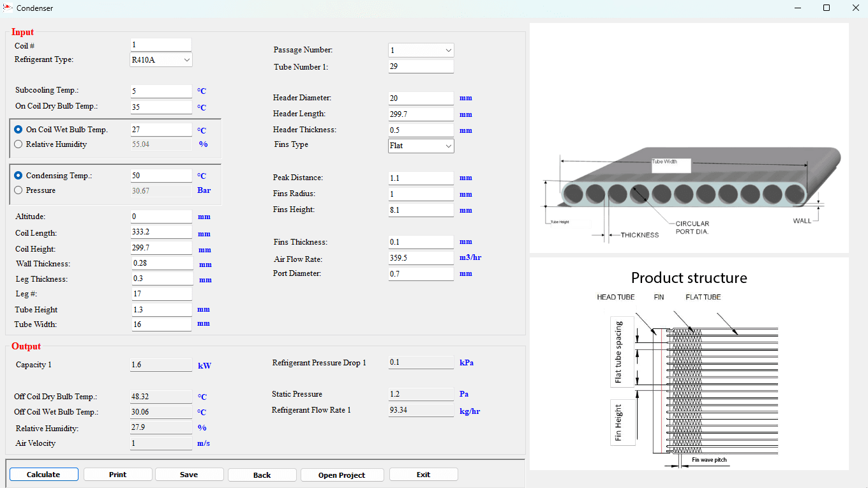Click output Relative Humidity value 27.9
Screen dimensions: 868x488
[x=161, y=428]
